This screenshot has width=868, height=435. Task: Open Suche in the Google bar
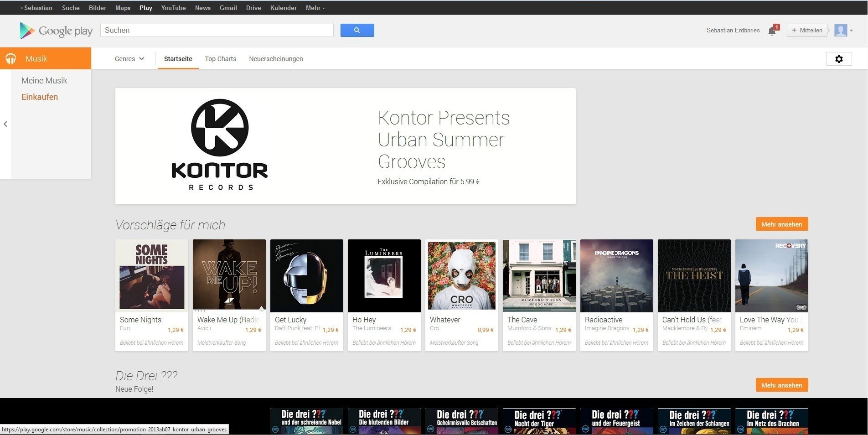click(x=71, y=8)
